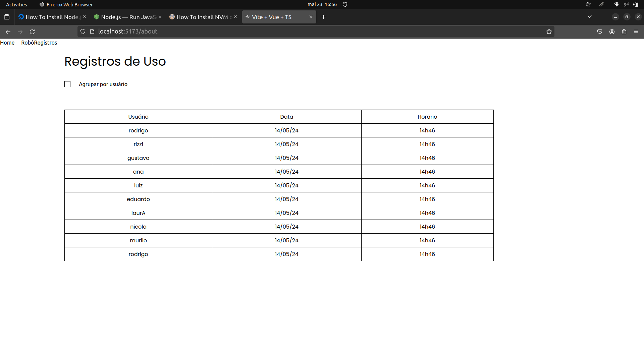644x362 pixels.
Task: Click the date cell in the nicola row
Action: tap(286, 227)
